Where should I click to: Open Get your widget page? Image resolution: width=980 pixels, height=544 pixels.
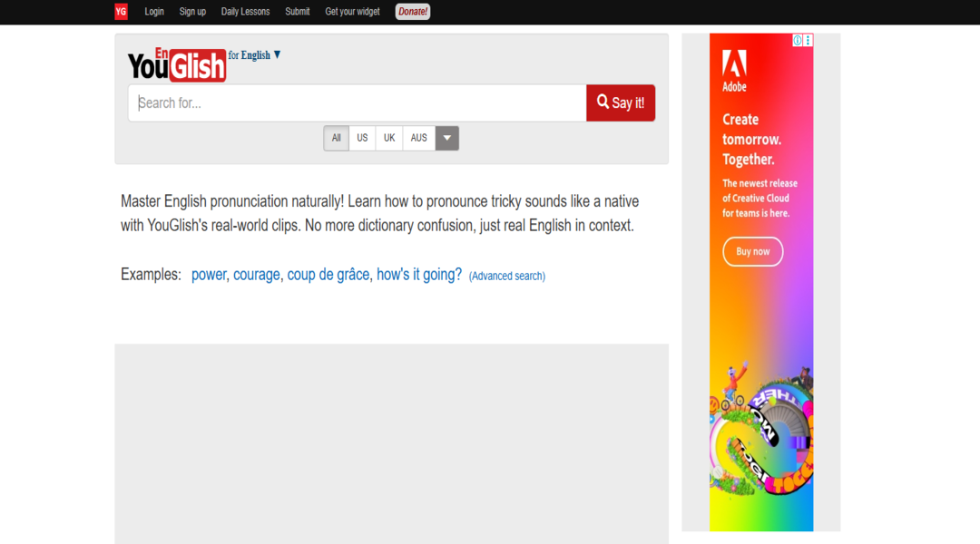tap(352, 11)
